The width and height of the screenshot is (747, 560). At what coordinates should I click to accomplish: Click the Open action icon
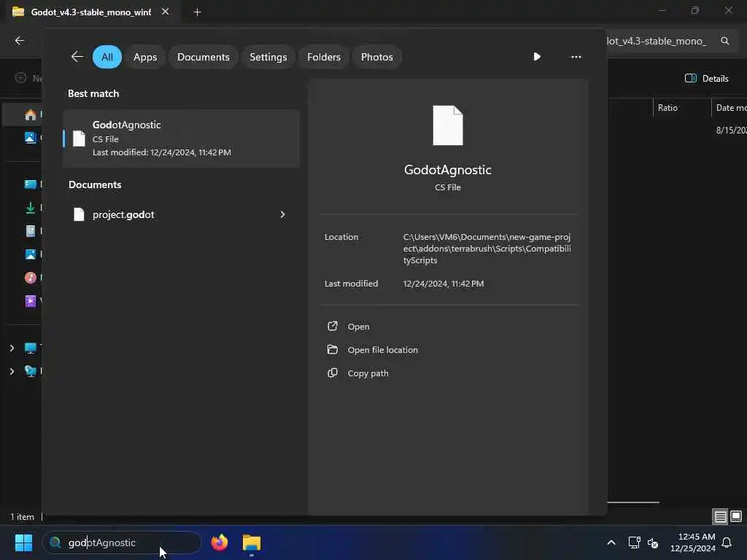333,326
